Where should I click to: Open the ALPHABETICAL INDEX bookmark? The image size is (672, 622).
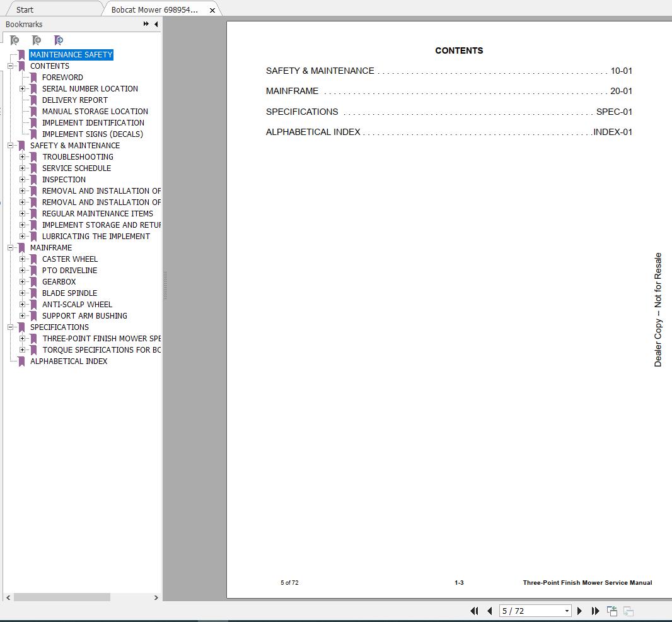(x=69, y=361)
